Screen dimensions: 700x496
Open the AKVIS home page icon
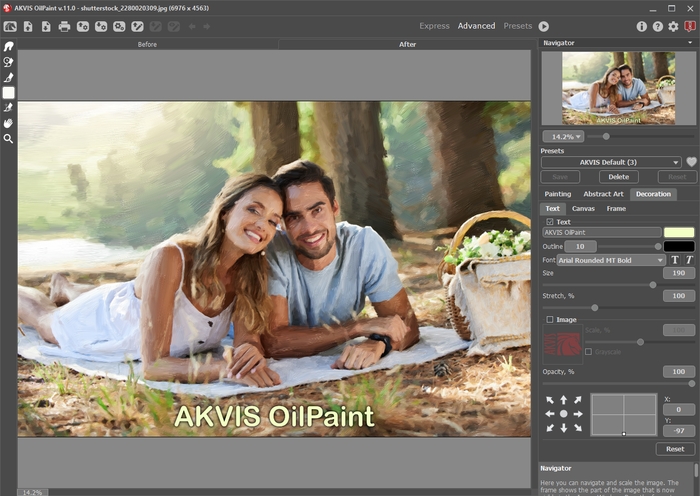10,26
